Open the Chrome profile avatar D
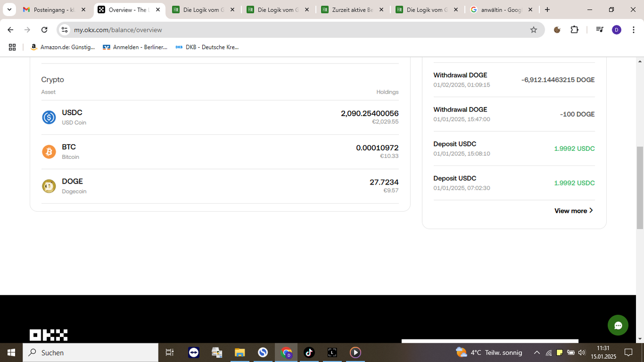Viewport: 644px width, 362px height. pos(617,30)
